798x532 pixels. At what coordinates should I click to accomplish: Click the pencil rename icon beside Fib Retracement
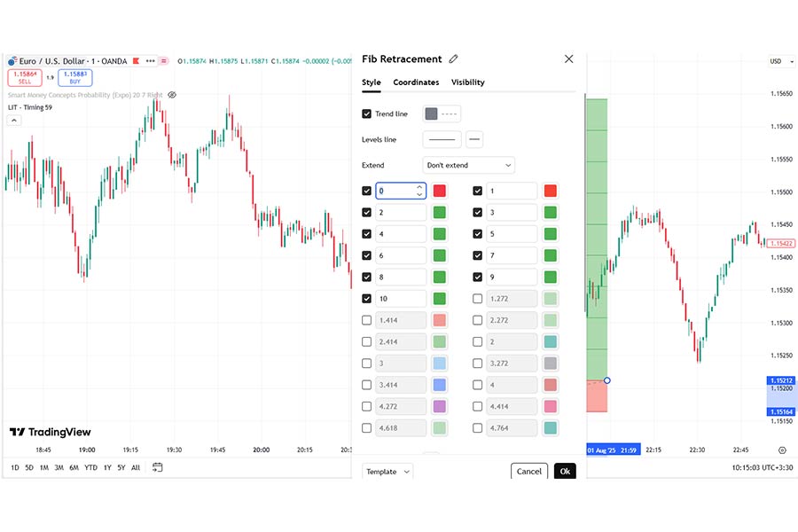[x=453, y=59]
